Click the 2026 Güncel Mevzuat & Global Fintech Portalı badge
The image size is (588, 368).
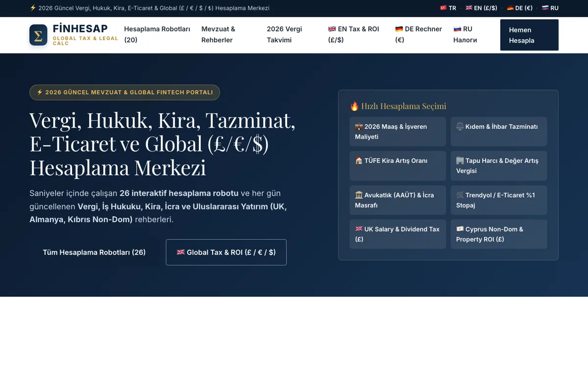(124, 92)
